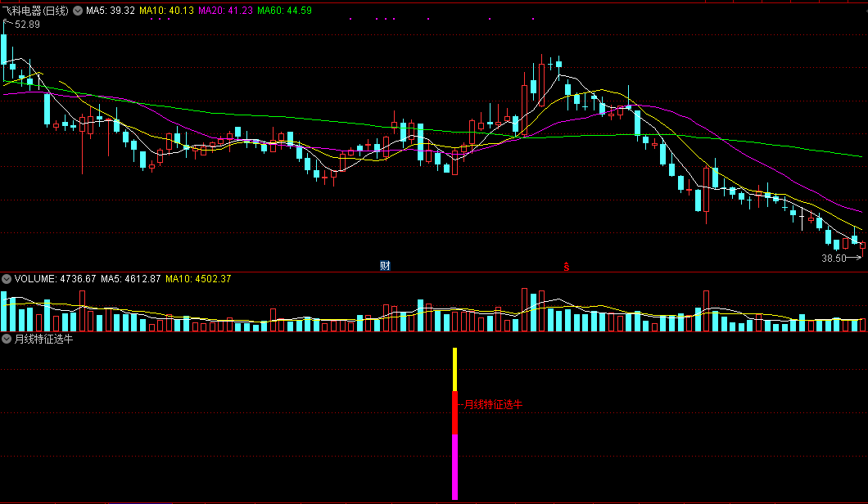The height and width of the screenshot is (504, 868).
Task: Click the volume MA5: 4612.87 label
Action: point(131,279)
